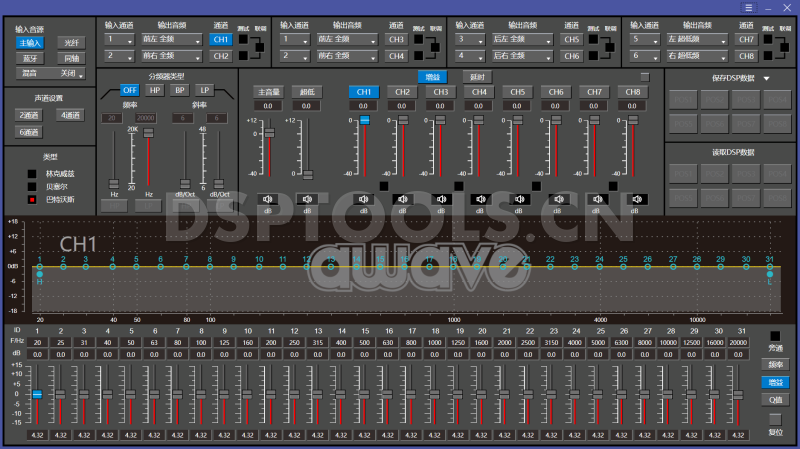The width and height of the screenshot is (800, 449).
Task: Click the 蓝牙 Bluetooth input button
Action: click(31, 58)
